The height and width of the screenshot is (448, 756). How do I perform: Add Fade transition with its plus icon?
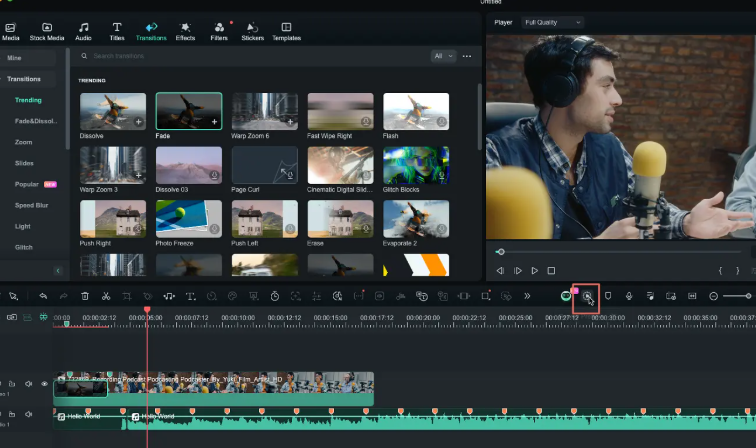click(214, 122)
